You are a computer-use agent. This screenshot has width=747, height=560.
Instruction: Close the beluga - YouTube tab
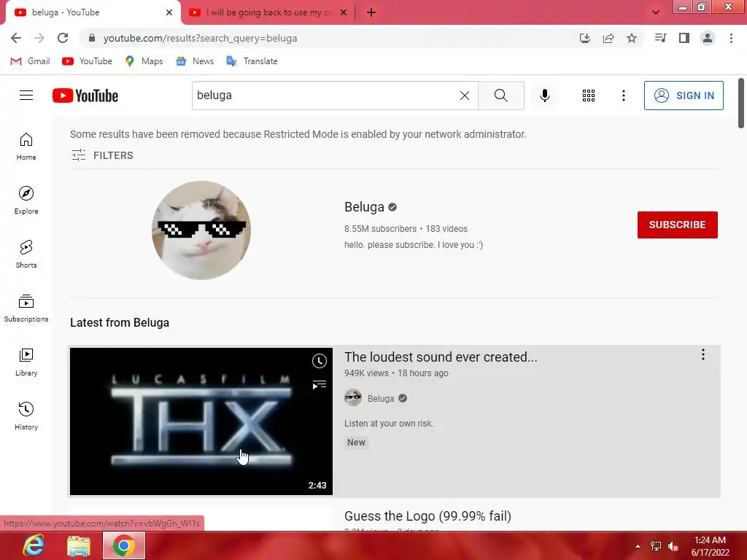pos(169,12)
